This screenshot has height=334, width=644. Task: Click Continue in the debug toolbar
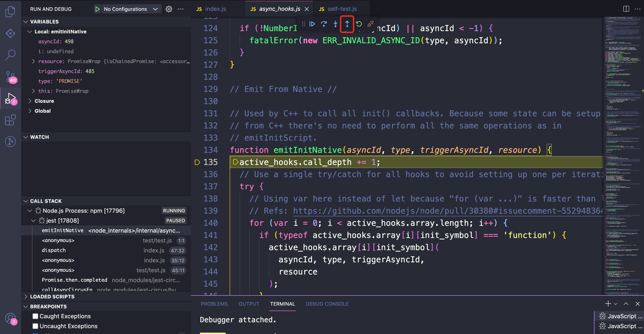tap(312, 24)
